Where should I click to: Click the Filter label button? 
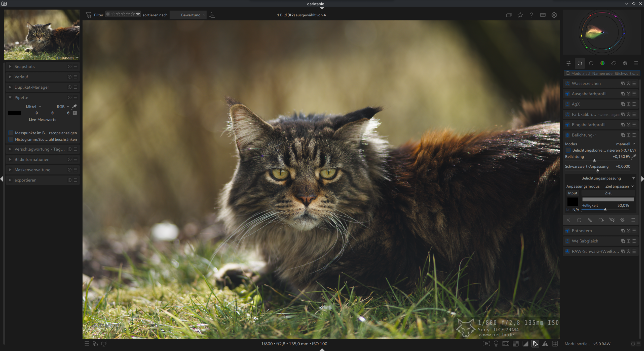(x=98, y=15)
